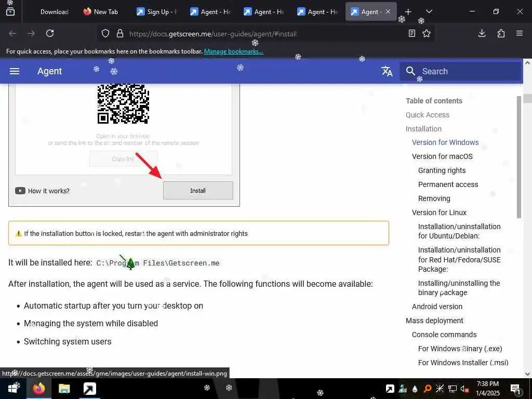Screen dimensions: 532x399
Task: Open a new browser tab with plus
Action: coord(408,12)
